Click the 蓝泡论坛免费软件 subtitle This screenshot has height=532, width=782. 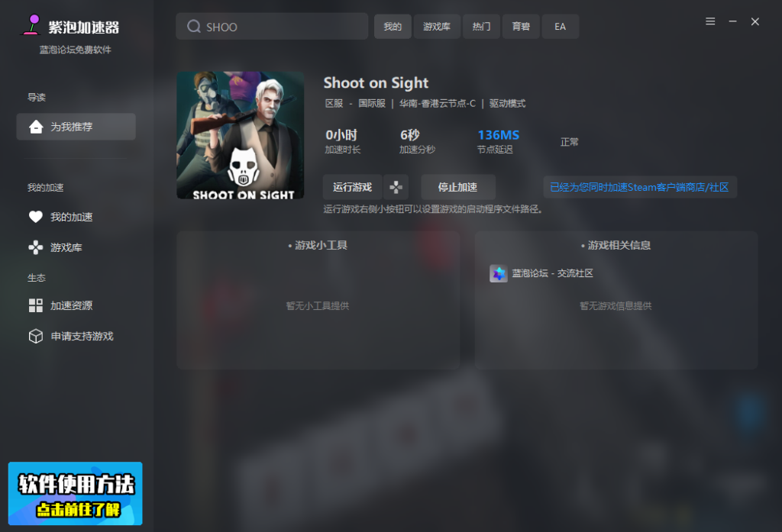[76, 50]
